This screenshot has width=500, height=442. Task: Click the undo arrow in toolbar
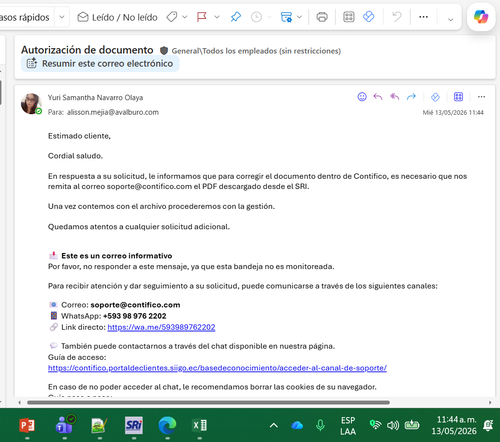click(397, 17)
